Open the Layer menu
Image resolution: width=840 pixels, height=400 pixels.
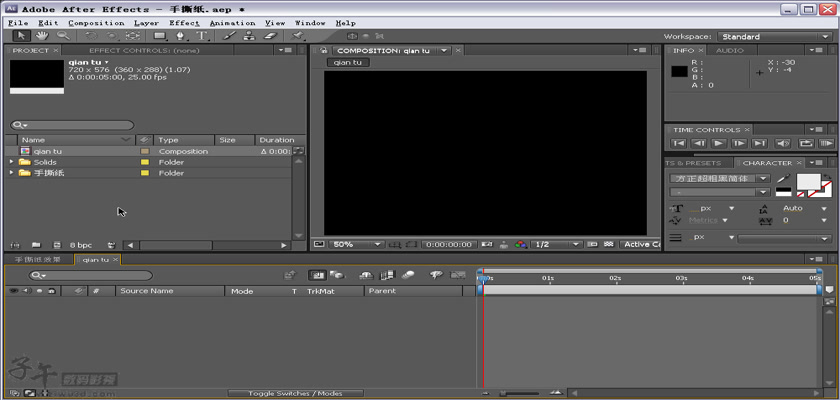[146, 23]
